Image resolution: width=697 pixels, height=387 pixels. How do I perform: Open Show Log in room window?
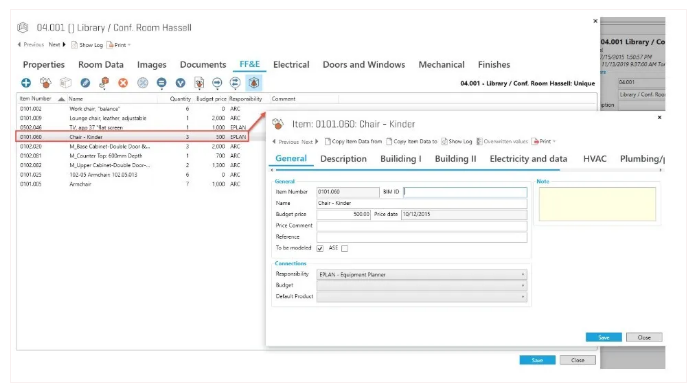pyautogui.click(x=87, y=45)
